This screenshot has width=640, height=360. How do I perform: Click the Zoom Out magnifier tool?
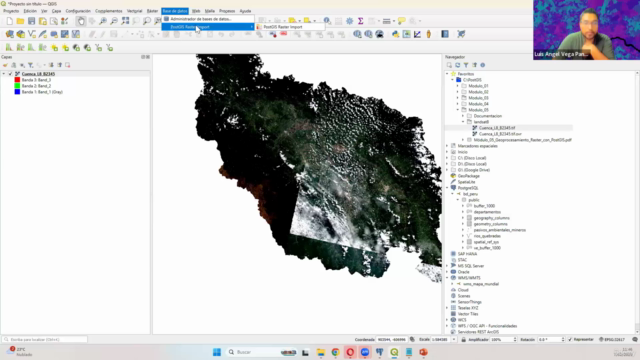[114, 21]
